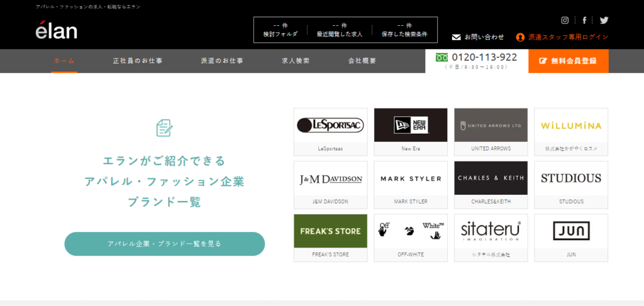Viewport: 644px width, 306px height.
Task: Click the document pencil icon above heading
Action: pos(165,128)
